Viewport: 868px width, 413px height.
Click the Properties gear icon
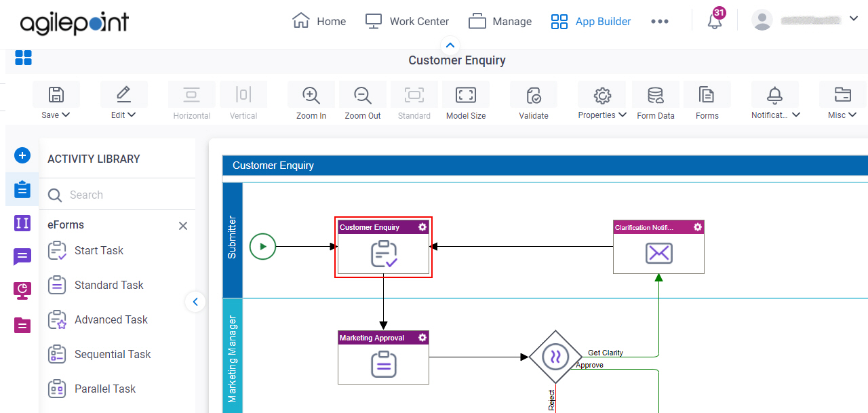click(602, 94)
